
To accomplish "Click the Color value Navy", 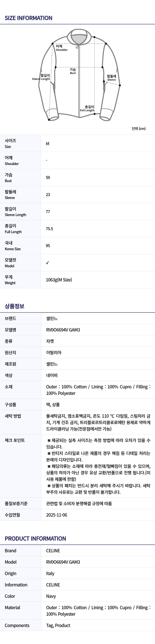I will 51,596.
